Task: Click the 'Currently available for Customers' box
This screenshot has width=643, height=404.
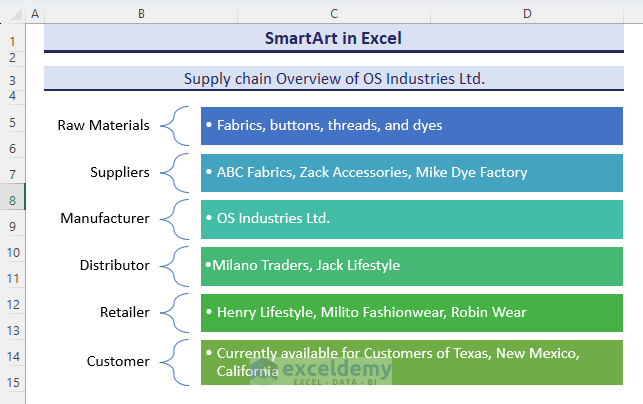Action: (x=412, y=362)
